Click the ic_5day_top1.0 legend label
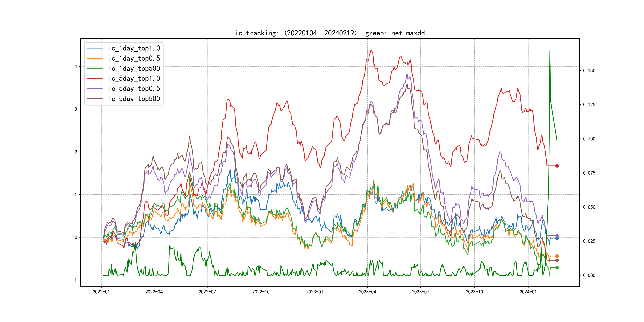644x322 pixels. [x=134, y=79]
